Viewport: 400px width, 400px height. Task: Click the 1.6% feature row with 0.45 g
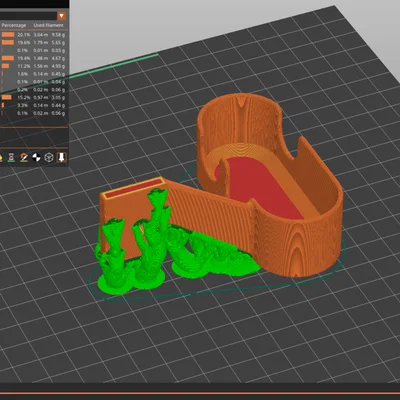[x=33, y=74]
